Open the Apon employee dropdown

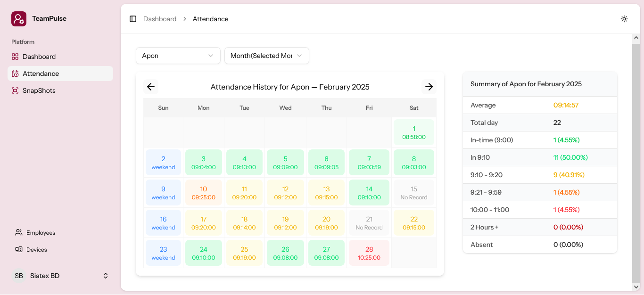(x=178, y=56)
